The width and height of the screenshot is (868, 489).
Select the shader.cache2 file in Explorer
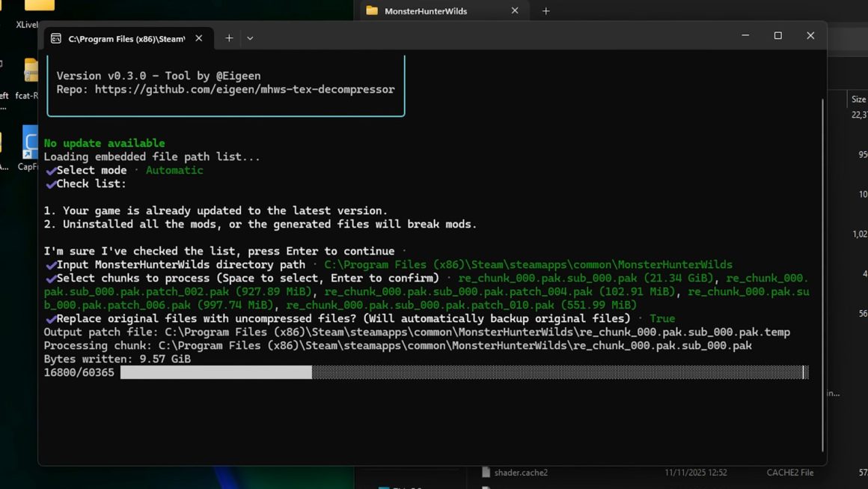point(521,473)
